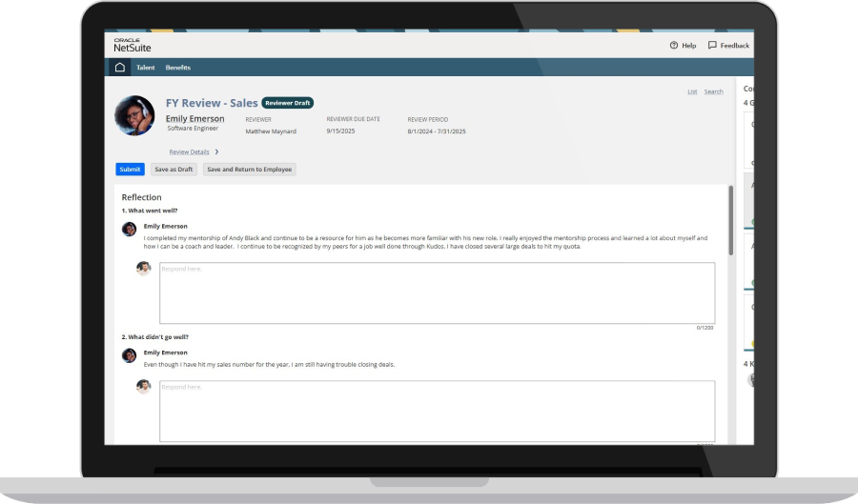This screenshot has height=504, width=858.
Task: Click reviewer avatar beside first response box
Action: pyautogui.click(x=144, y=269)
